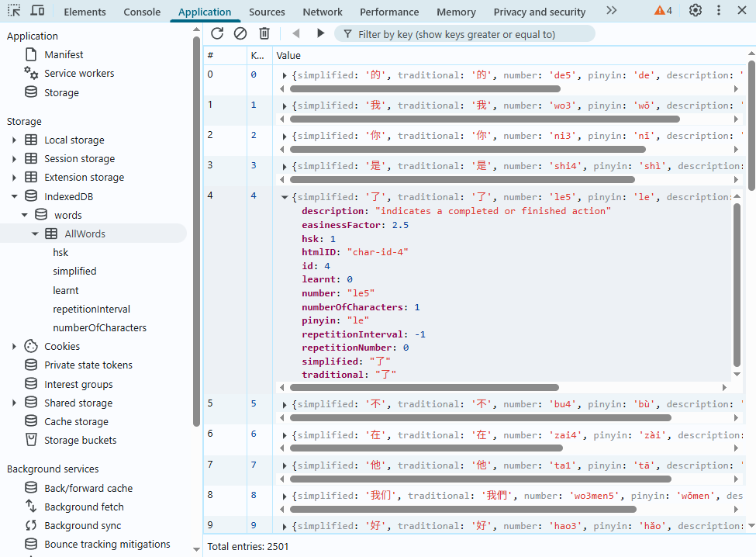756x557 pixels.
Task: Collapse the expanded entry 4 object
Action: [285, 197]
